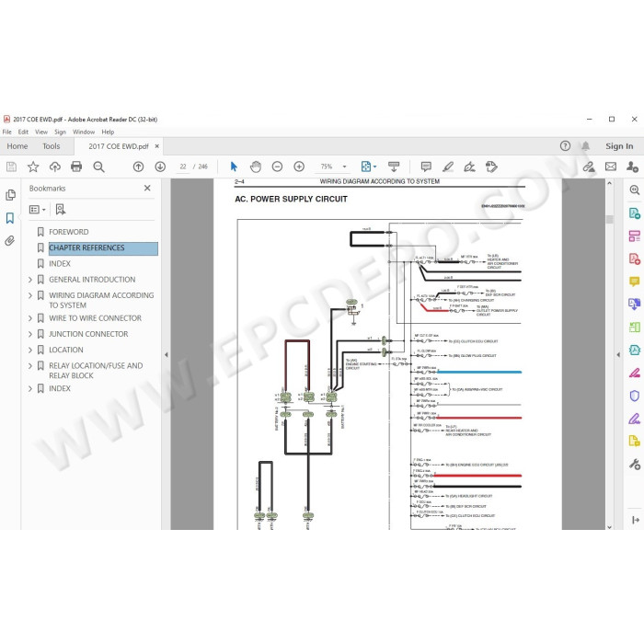The width and height of the screenshot is (644, 644).
Task: Open the Export PDF tool in the right pane
Action: click(634, 213)
